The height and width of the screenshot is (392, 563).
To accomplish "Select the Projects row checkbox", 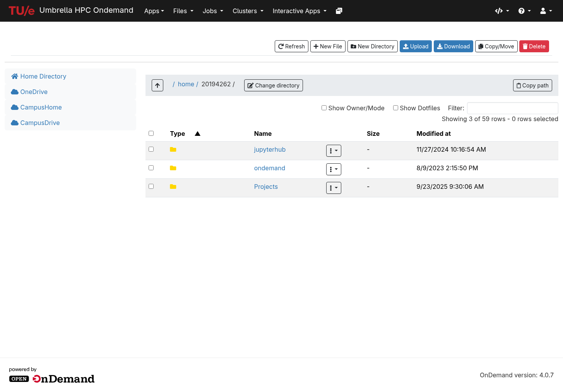I will (151, 187).
